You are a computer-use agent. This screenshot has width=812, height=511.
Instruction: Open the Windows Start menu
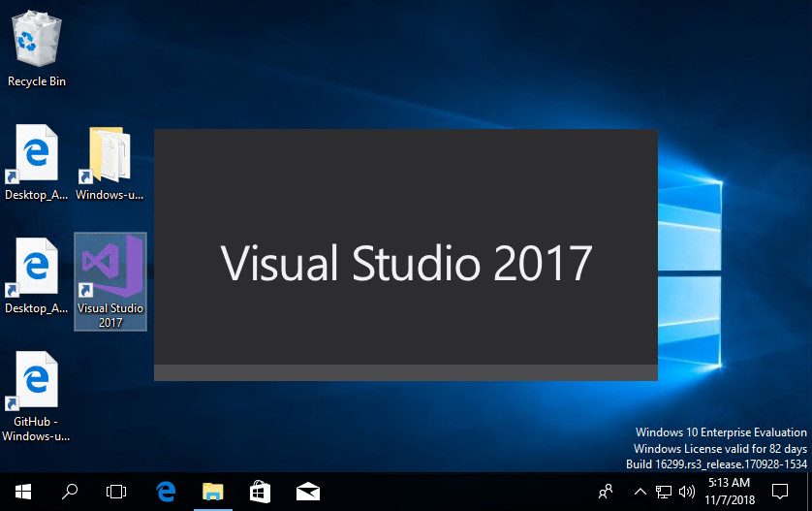tap(23, 492)
